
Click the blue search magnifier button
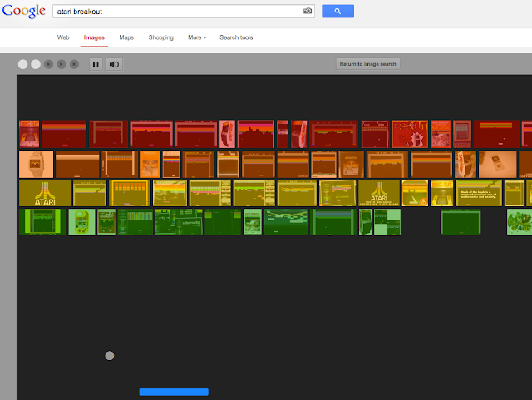[337, 11]
